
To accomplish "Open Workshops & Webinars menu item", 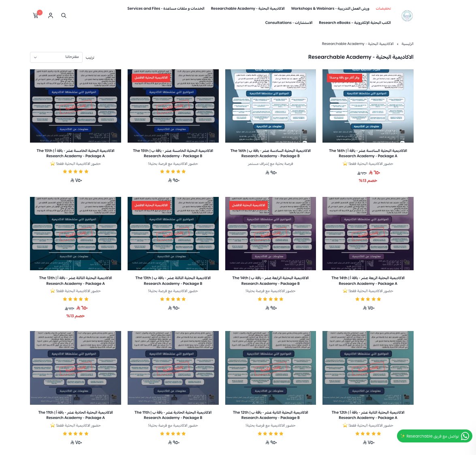I will 330,9.
